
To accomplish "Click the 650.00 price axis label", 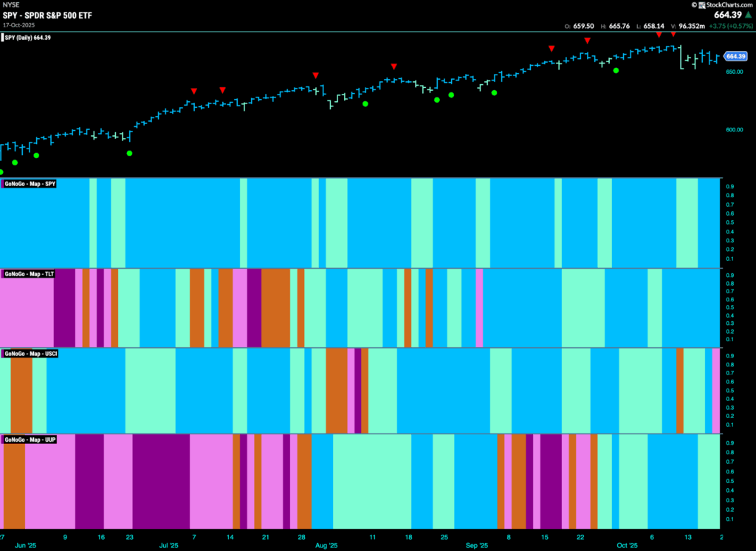I will [x=735, y=72].
